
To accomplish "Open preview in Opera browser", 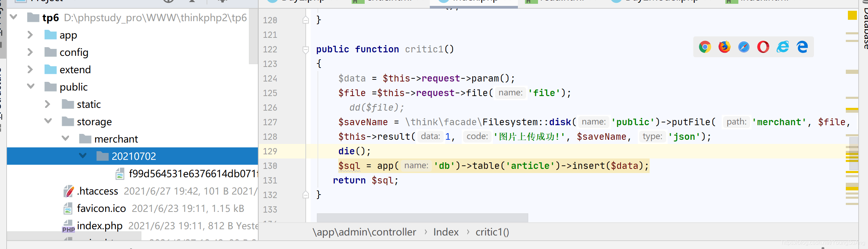I will click(763, 47).
